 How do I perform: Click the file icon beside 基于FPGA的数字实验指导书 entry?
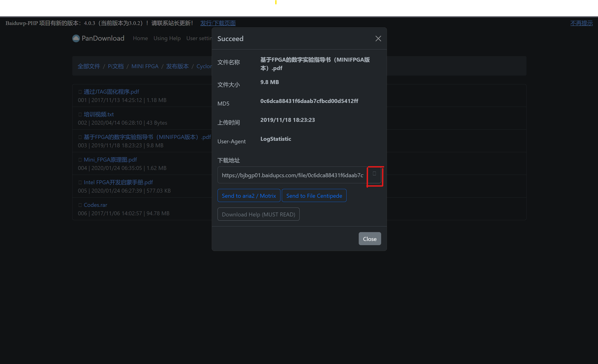point(80,137)
